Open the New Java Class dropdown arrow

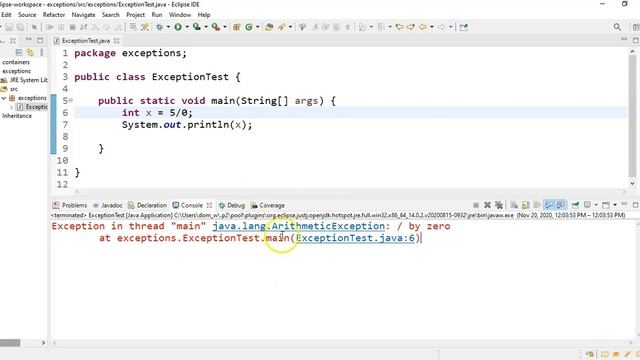(258, 27)
